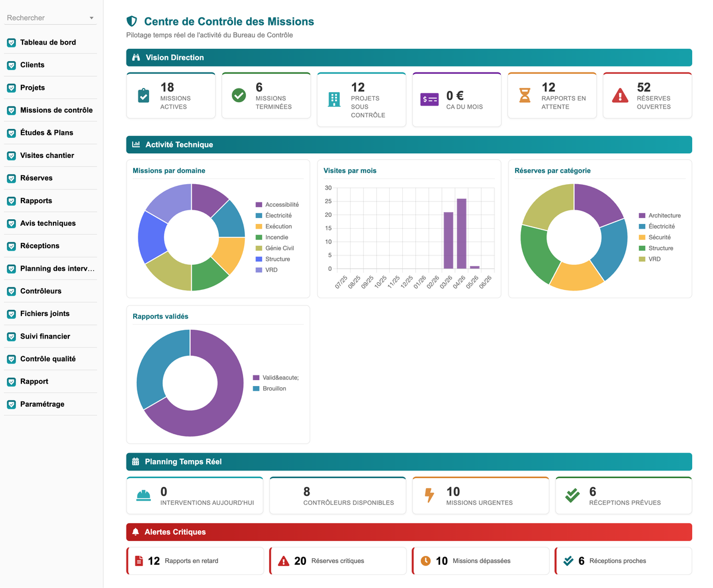Toggle Sécurité legend in Réserves chart
The height and width of the screenshot is (588, 713).
click(656, 237)
